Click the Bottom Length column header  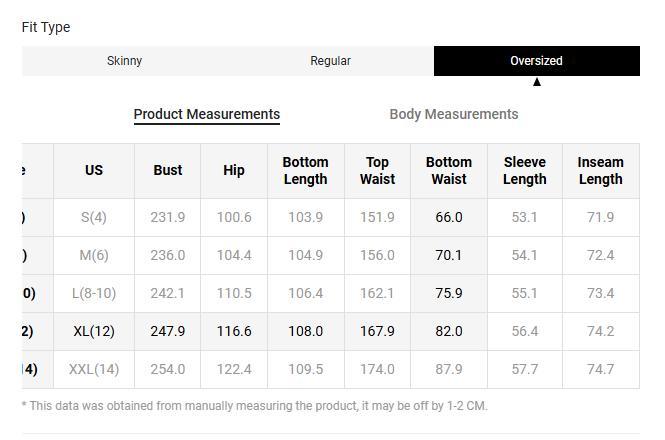click(x=305, y=171)
